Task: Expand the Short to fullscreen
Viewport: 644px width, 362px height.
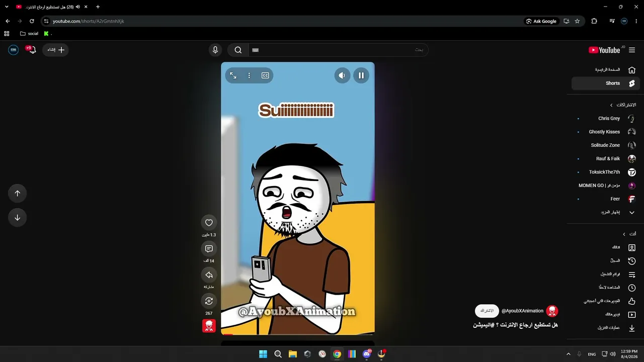Action: click(233, 75)
